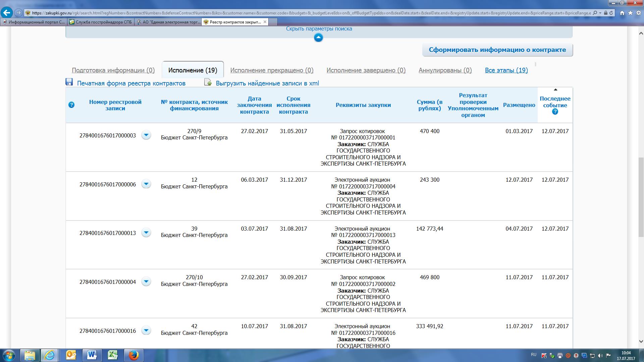
Task: Switch to АО Единая электронная торг browser tab
Action: [168, 22]
